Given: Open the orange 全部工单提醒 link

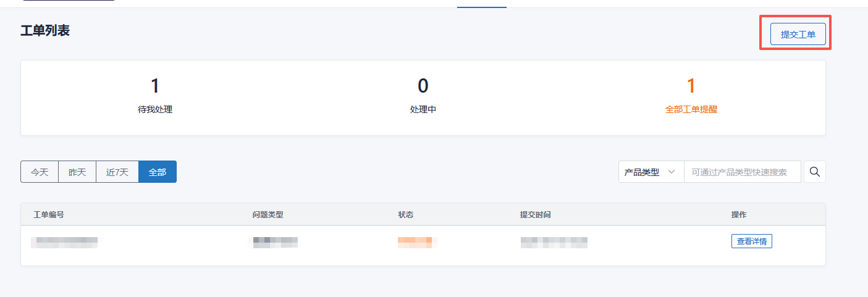Looking at the screenshot, I should 691,109.
